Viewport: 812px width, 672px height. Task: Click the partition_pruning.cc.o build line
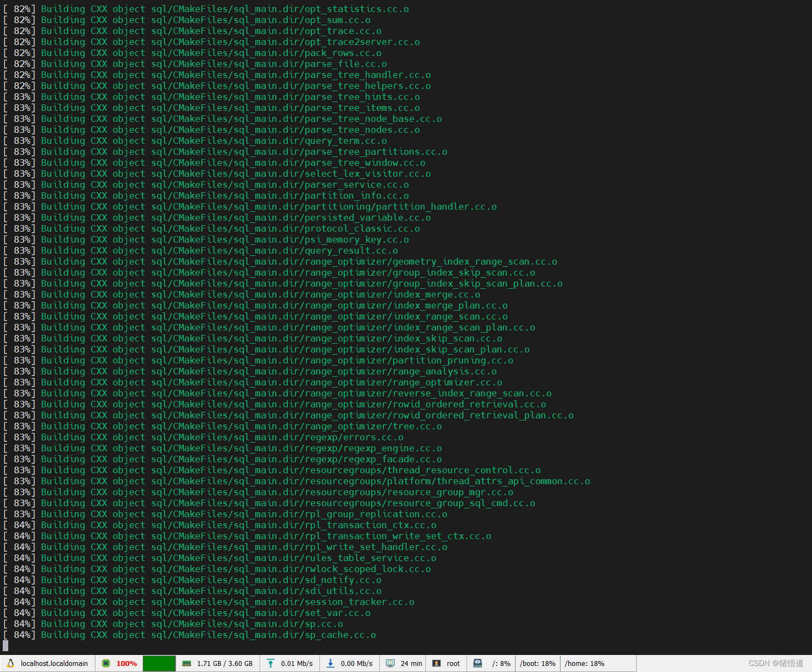[258, 360]
